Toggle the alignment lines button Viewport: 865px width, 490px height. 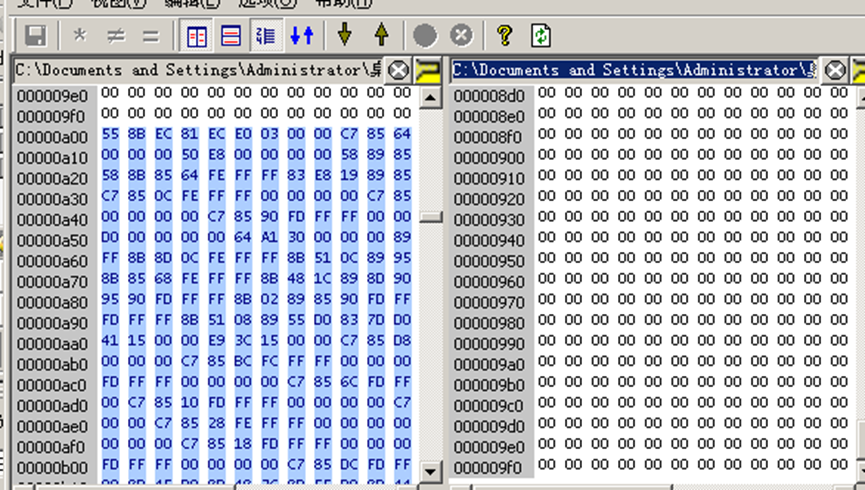266,36
